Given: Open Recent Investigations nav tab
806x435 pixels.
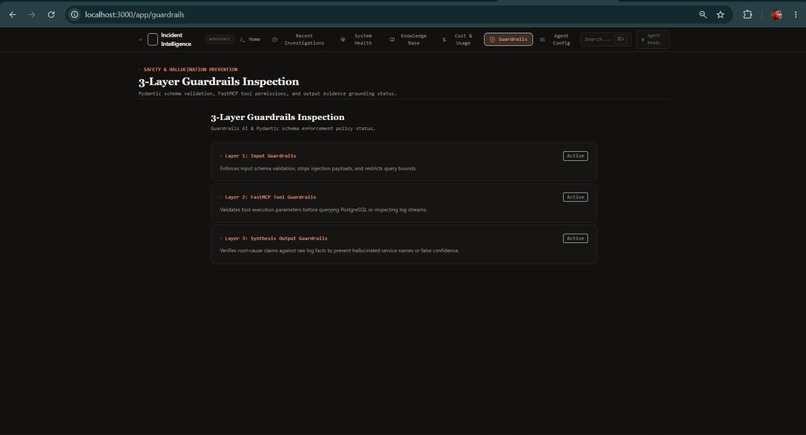Looking at the screenshot, I should click(x=304, y=40).
